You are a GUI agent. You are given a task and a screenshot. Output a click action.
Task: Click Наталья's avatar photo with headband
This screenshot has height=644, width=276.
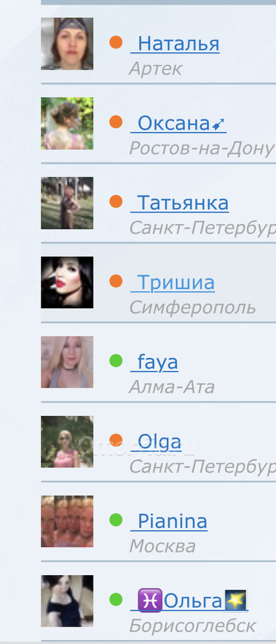(67, 44)
